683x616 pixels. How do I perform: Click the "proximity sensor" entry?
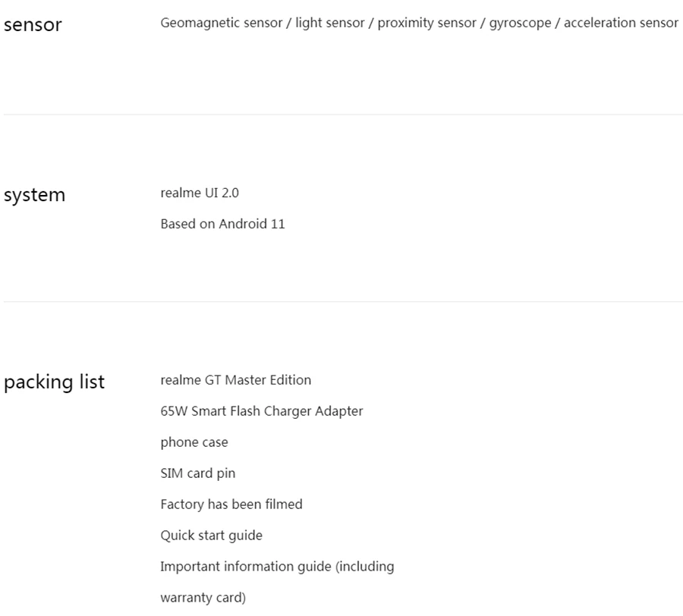pyautogui.click(x=426, y=23)
